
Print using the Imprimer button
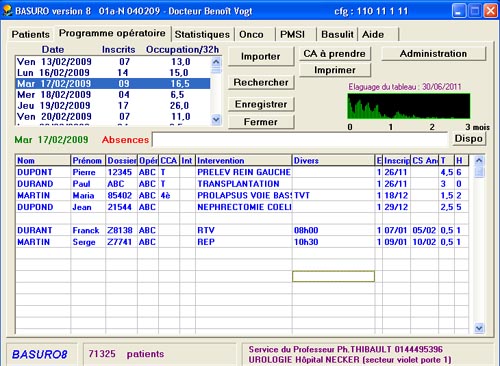point(334,70)
